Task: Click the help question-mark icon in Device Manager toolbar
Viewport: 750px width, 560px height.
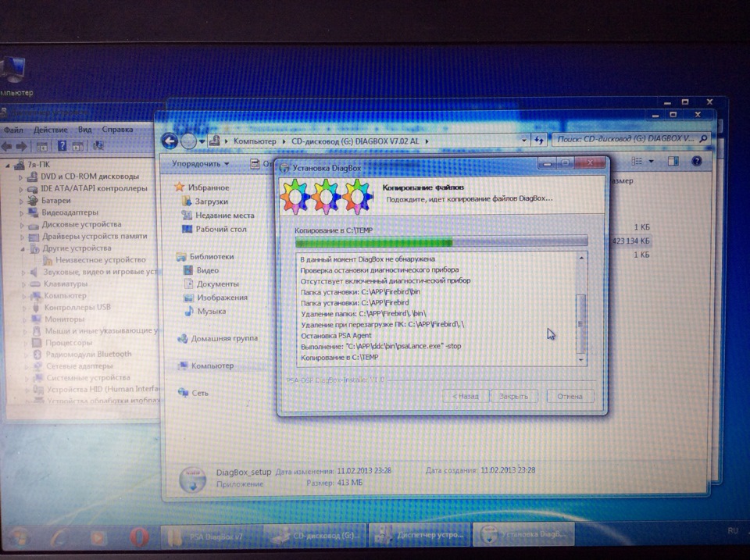Action: [62, 146]
